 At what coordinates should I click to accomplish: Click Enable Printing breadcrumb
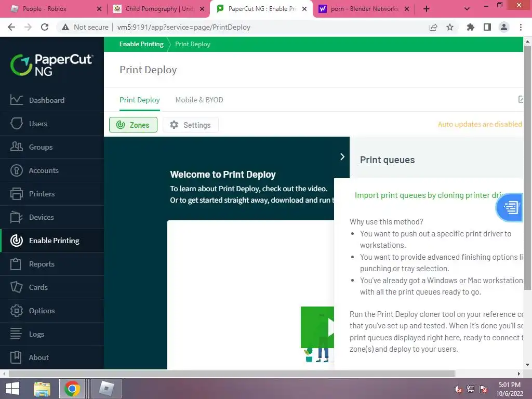click(x=141, y=44)
